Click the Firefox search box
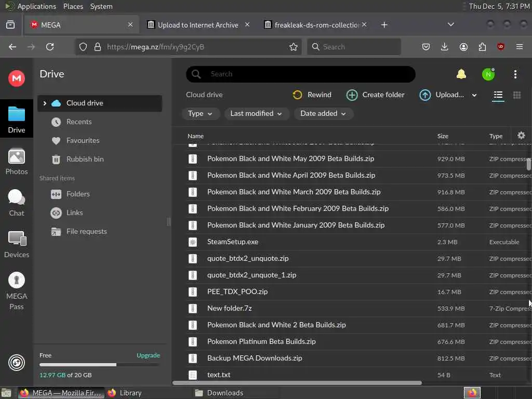Screen dimensions: 532x399 point(354,47)
